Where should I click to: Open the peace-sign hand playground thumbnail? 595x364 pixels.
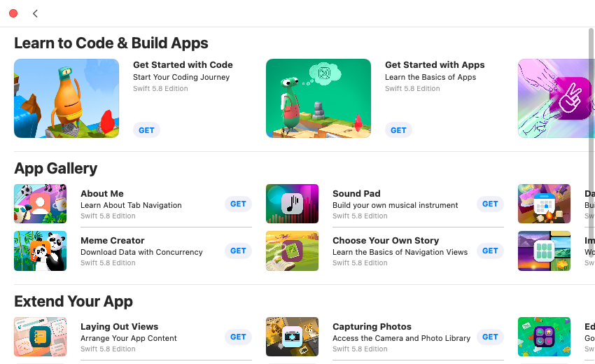[556, 98]
